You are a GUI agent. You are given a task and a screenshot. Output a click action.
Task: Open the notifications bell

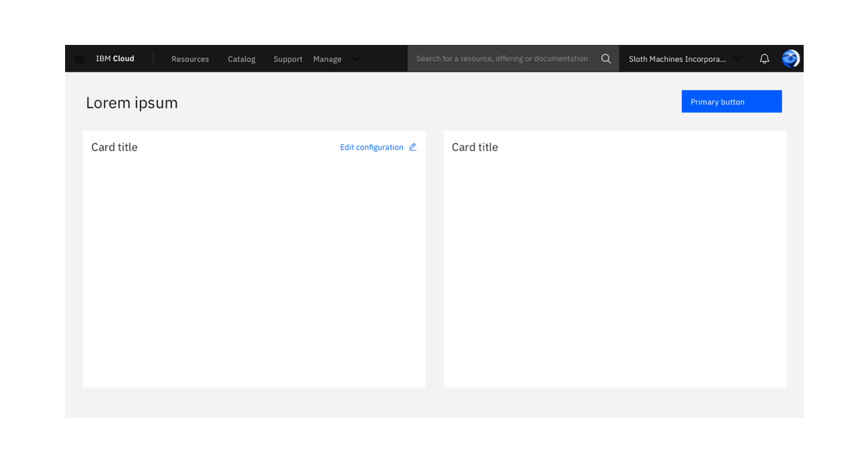764,59
